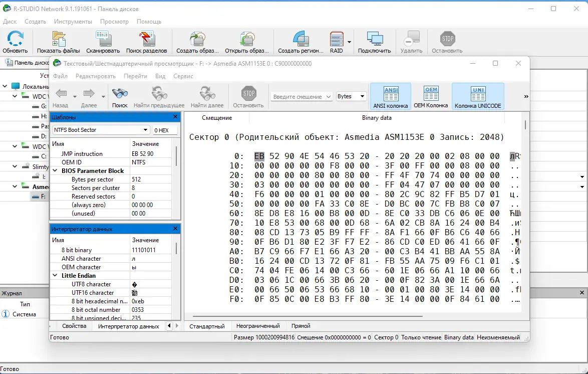Select Прямой view tab
Viewport: 588px width, 374px height.
point(301,326)
